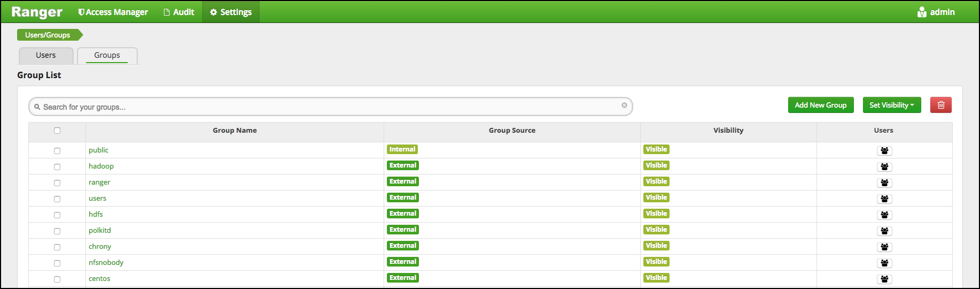980x289 pixels.
Task: Click the search magnifier icon
Action: click(x=37, y=107)
